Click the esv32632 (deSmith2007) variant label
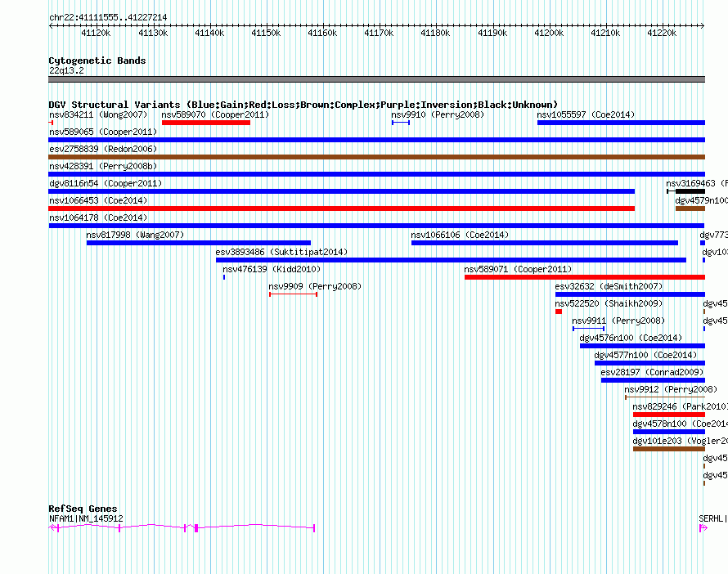The image size is (728, 574). tap(609, 286)
